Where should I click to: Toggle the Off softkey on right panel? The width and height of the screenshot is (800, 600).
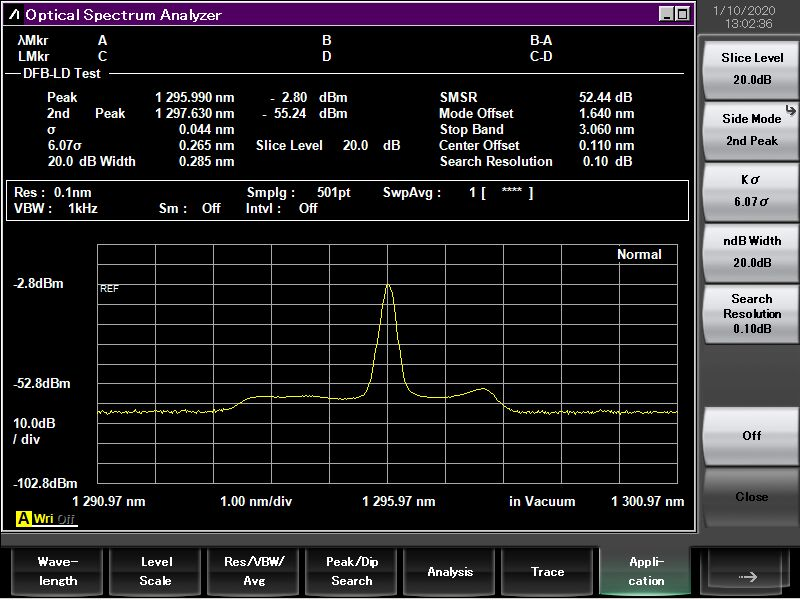point(751,436)
